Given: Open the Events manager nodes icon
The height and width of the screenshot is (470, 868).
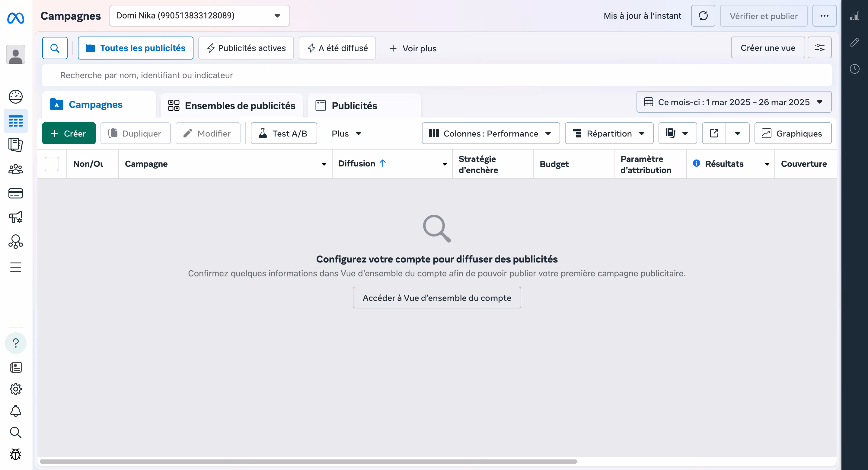Looking at the screenshot, I should (x=15, y=242).
